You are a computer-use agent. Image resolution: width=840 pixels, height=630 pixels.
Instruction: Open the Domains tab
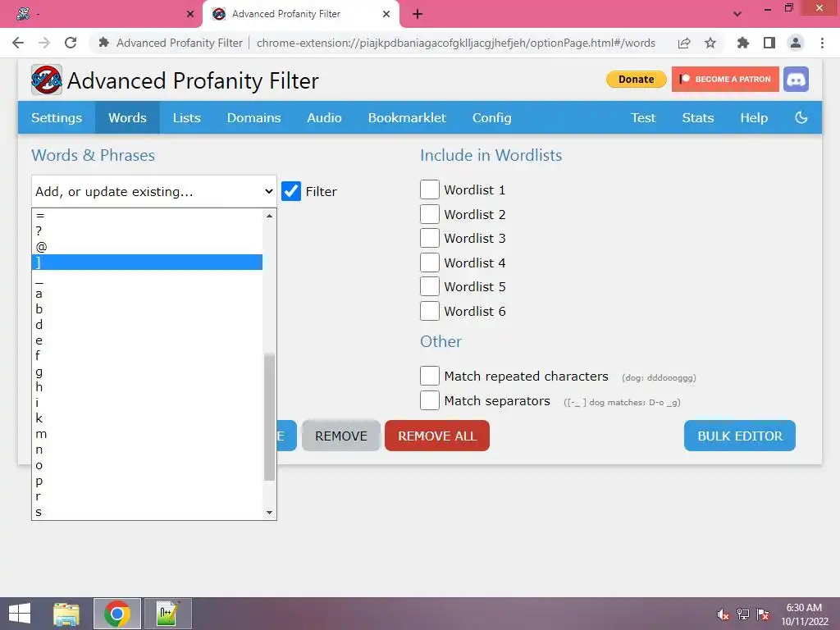coord(254,117)
